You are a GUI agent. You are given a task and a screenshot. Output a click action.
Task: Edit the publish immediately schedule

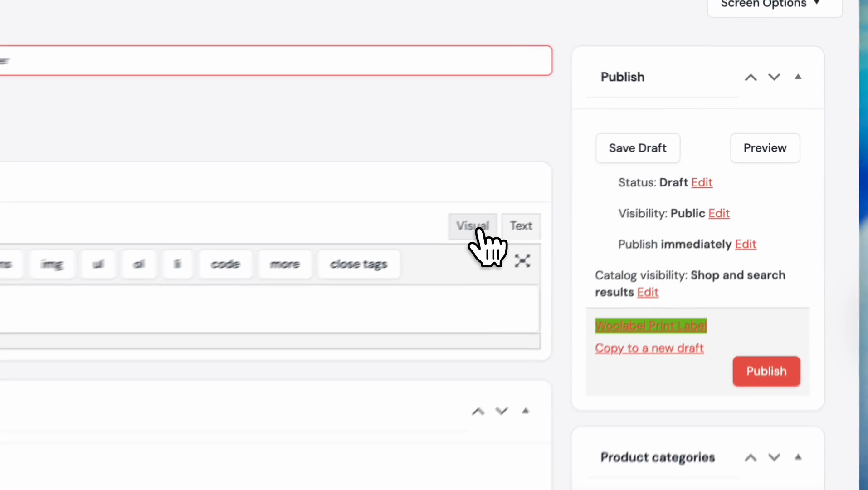[746, 244]
